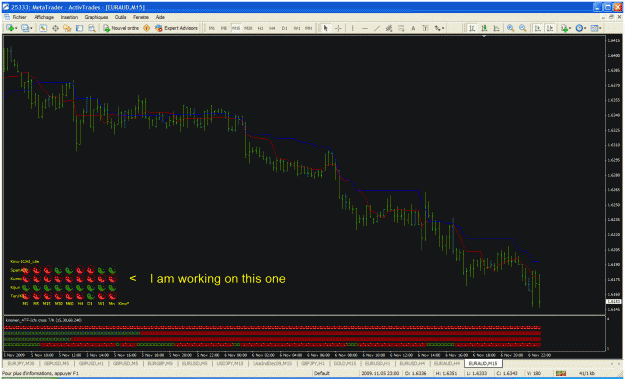The width and height of the screenshot is (625, 379).
Task: Select the equidistant channel tool
Action: 389,28
